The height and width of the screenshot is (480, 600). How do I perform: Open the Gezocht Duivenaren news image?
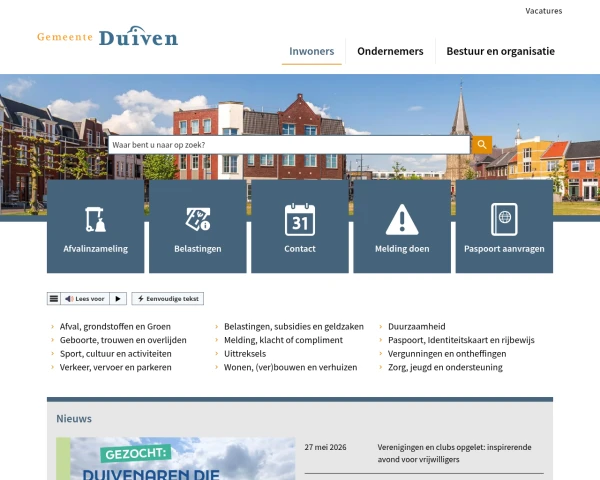click(x=176, y=459)
